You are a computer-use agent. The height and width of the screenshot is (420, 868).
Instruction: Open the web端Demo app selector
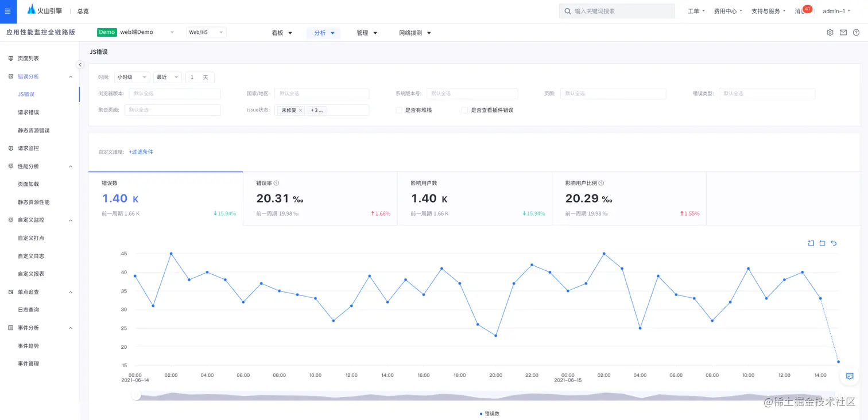click(x=136, y=32)
